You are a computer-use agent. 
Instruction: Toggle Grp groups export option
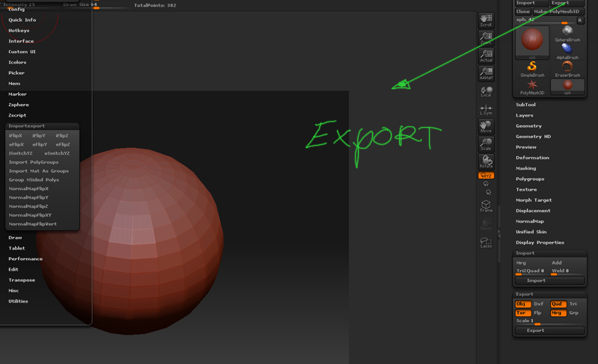coord(574,312)
